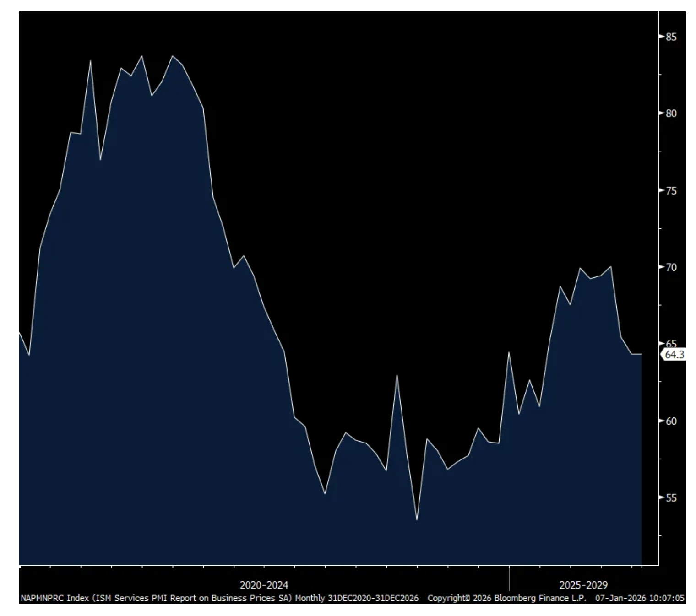Click the 55 y-axis label
This screenshot has width=696, height=616.
[671, 498]
